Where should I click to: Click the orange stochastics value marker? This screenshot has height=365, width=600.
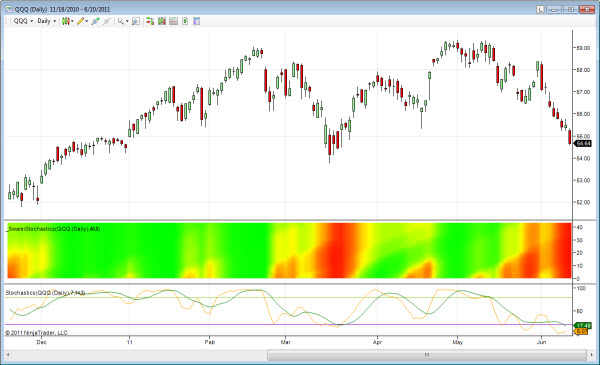coord(581,331)
